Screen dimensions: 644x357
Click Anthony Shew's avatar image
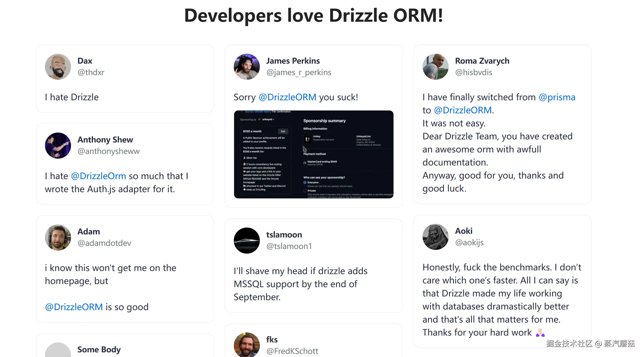coord(58,146)
